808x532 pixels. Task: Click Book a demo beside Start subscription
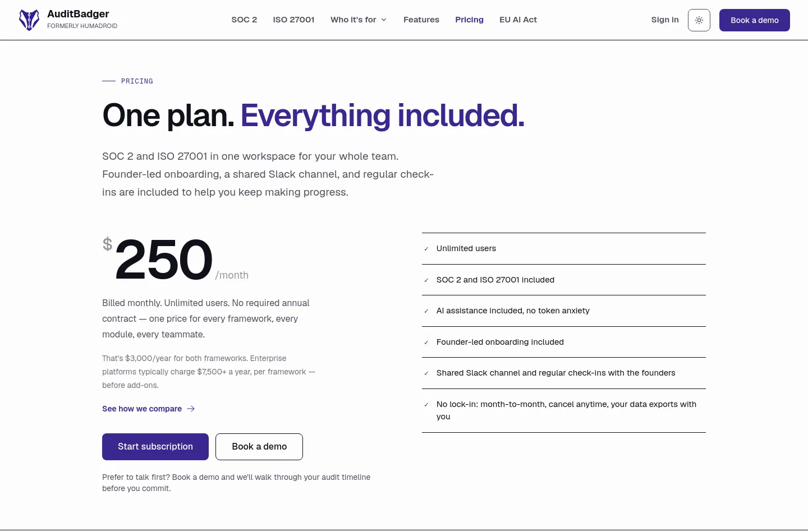[259, 447]
